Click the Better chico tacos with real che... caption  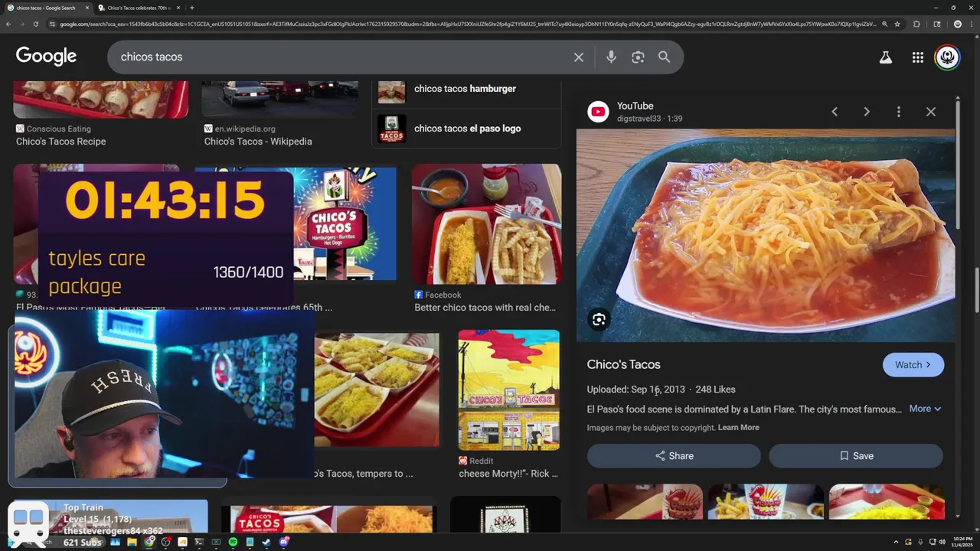point(485,308)
